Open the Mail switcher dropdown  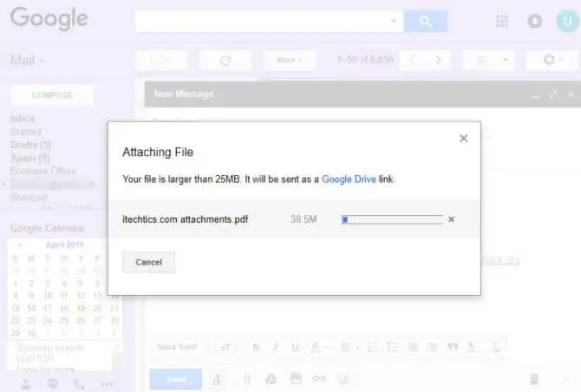[27, 60]
